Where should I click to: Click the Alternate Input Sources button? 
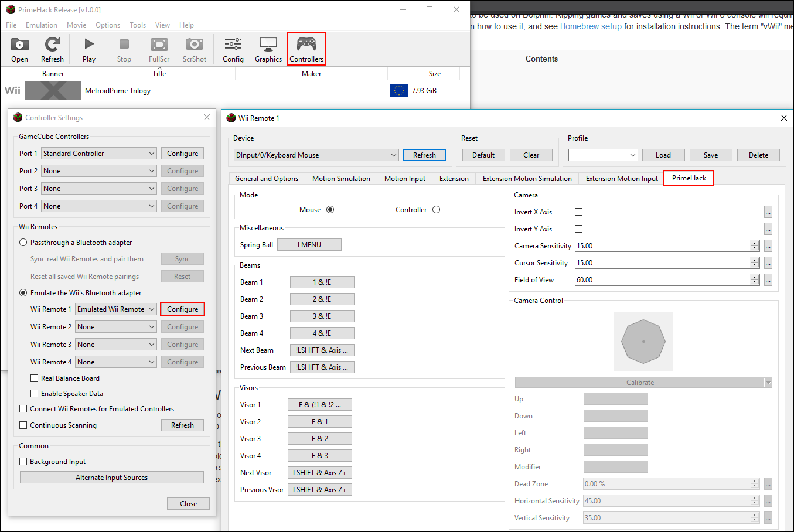coord(112,478)
